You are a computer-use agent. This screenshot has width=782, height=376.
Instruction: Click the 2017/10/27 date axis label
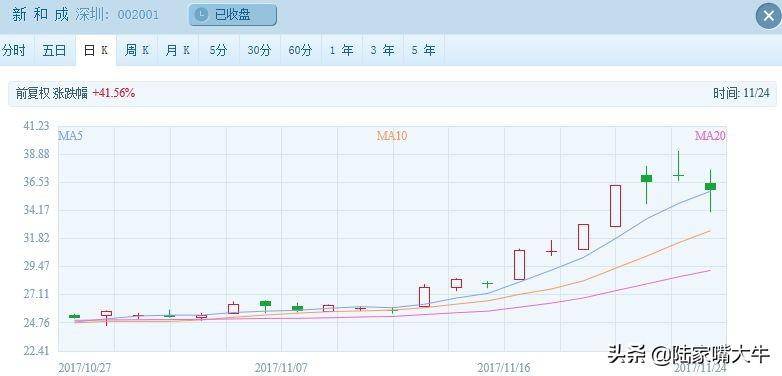tap(85, 368)
